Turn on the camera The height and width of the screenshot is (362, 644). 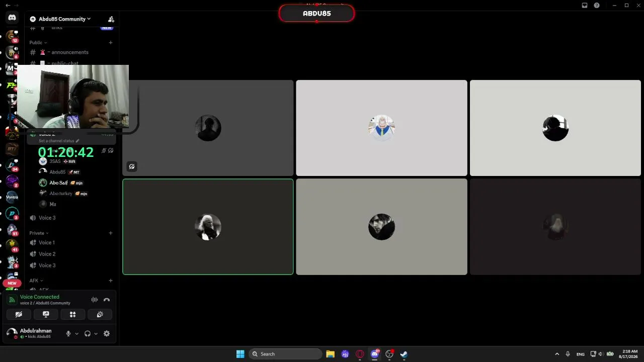[x=19, y=314]
